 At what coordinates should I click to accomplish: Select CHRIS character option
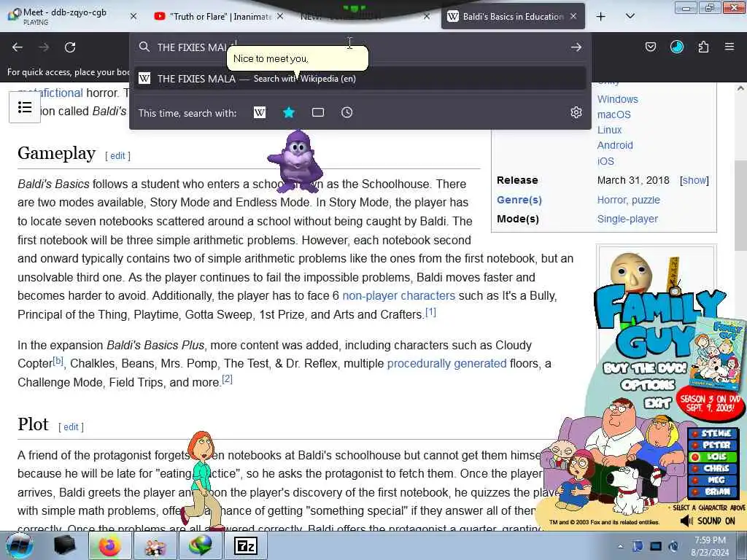click(713, 469)
